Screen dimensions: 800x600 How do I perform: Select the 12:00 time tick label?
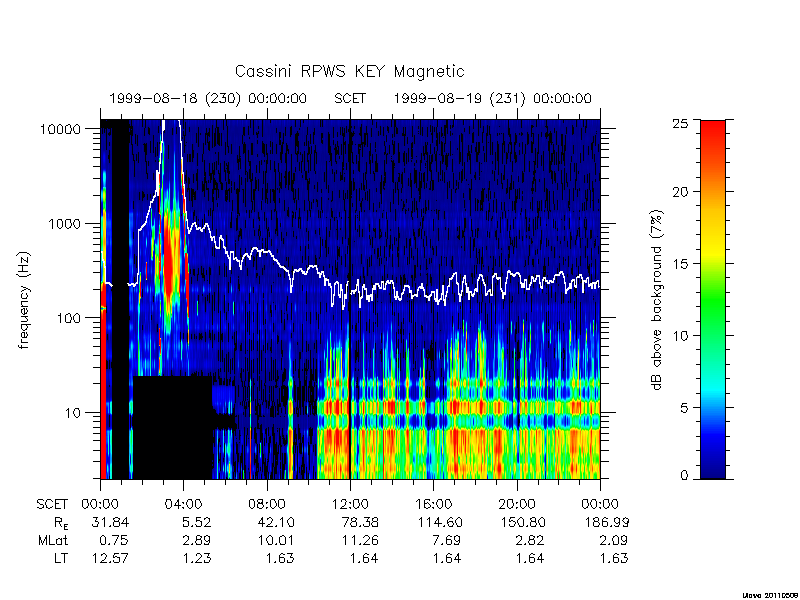[x=350, y=505]
